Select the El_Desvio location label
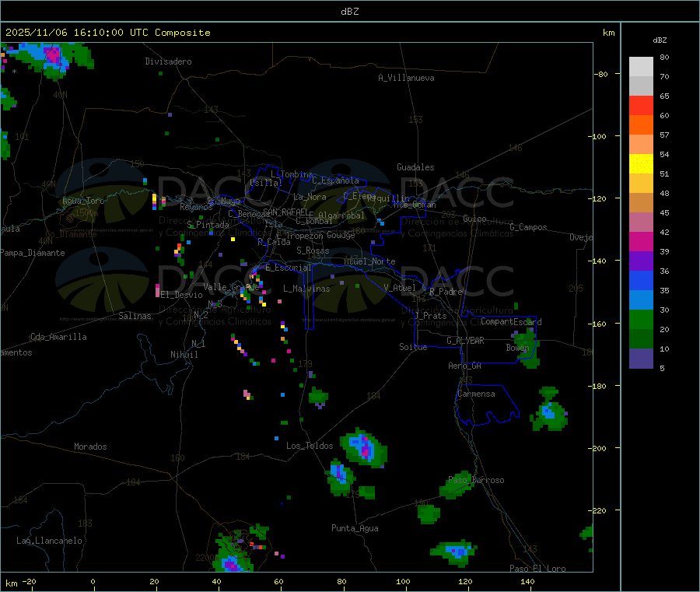 point(181,295)
